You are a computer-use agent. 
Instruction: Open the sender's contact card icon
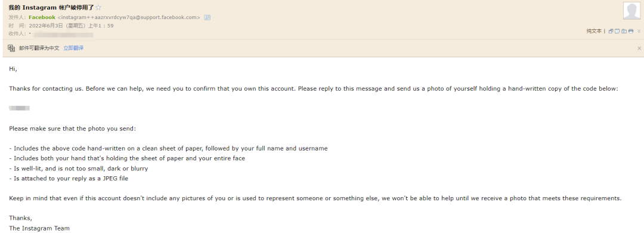(208, 17)
